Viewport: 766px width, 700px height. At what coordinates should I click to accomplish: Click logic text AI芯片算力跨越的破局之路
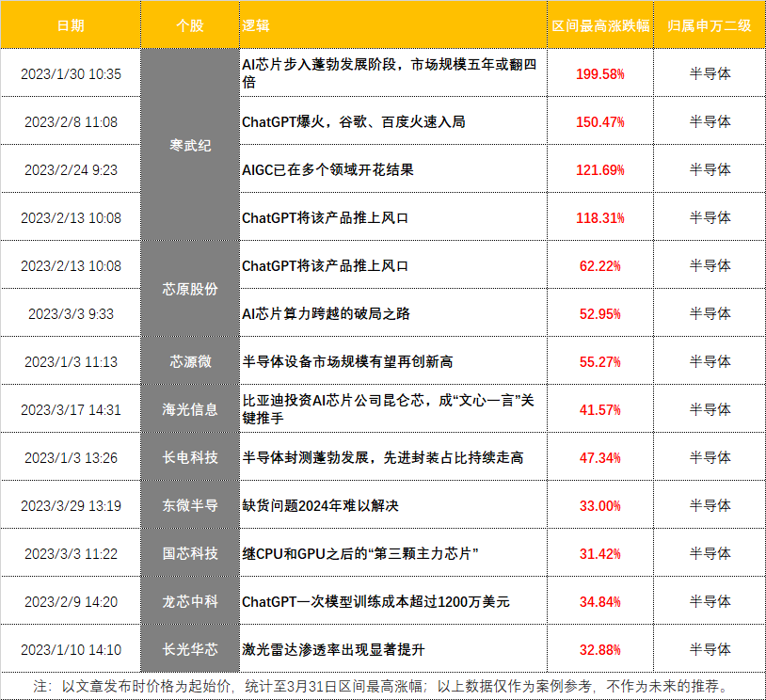coord(326,313)
